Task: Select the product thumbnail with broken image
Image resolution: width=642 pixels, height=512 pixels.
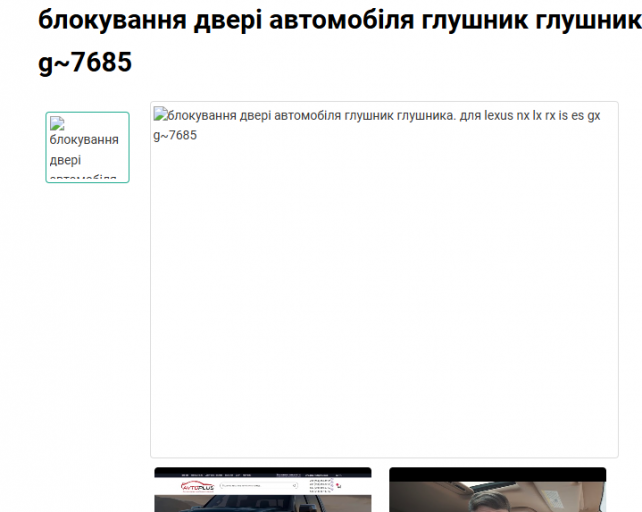Action: point(87,147)
